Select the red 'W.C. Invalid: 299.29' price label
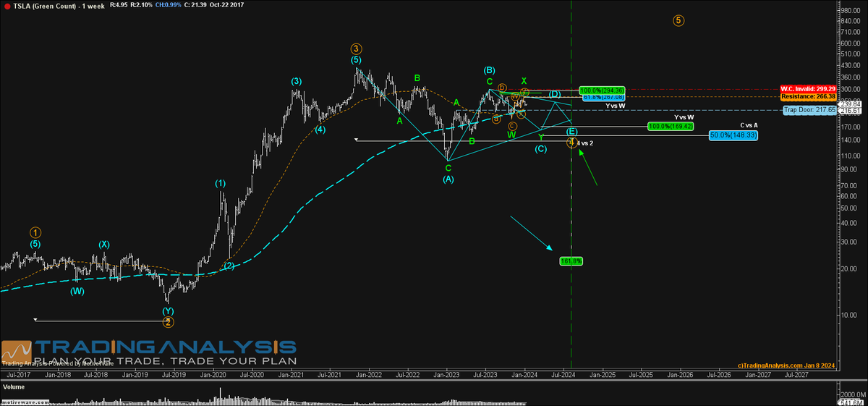This screenshot has height=406, width=868. 808,89
